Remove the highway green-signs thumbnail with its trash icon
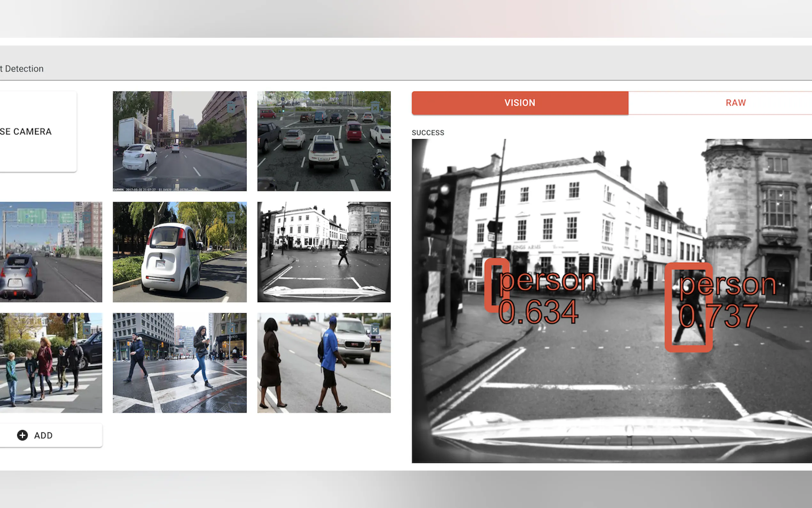 tap(87, 218)
